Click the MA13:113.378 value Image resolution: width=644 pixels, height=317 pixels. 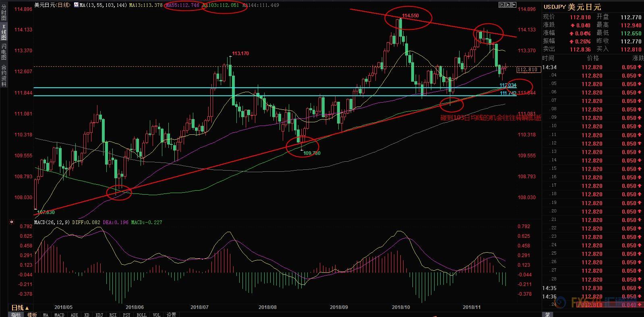point(146,5)
